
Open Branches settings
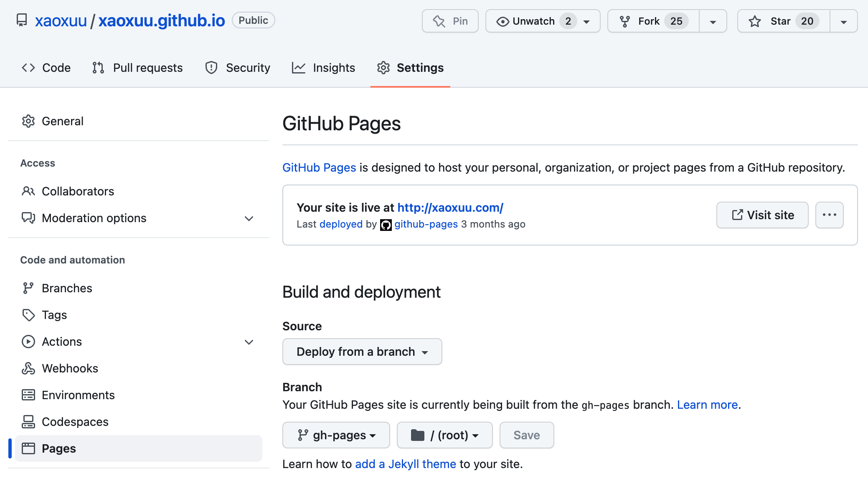139,288
